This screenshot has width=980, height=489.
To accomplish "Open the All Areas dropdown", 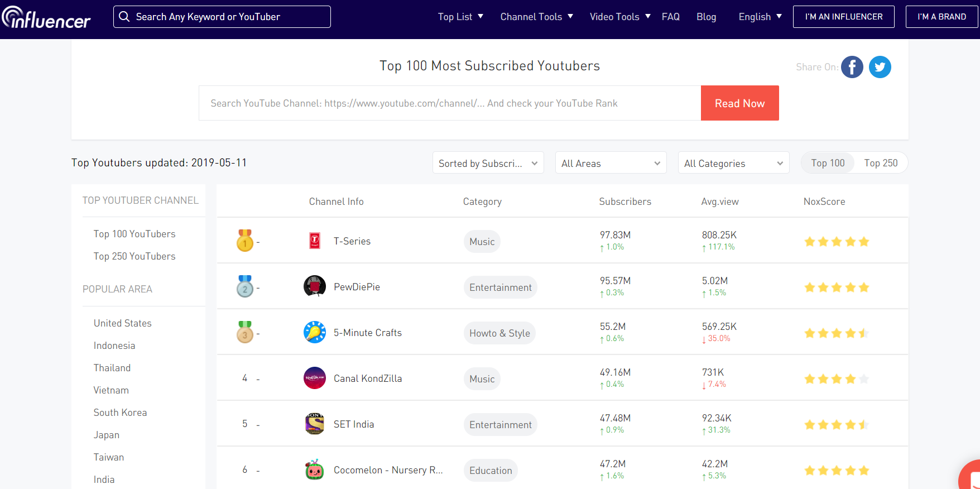I will (611, 163).
